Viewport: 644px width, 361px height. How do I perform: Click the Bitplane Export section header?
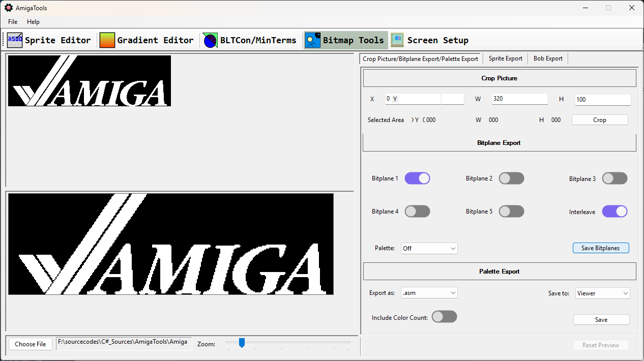[x=499, y=143]
